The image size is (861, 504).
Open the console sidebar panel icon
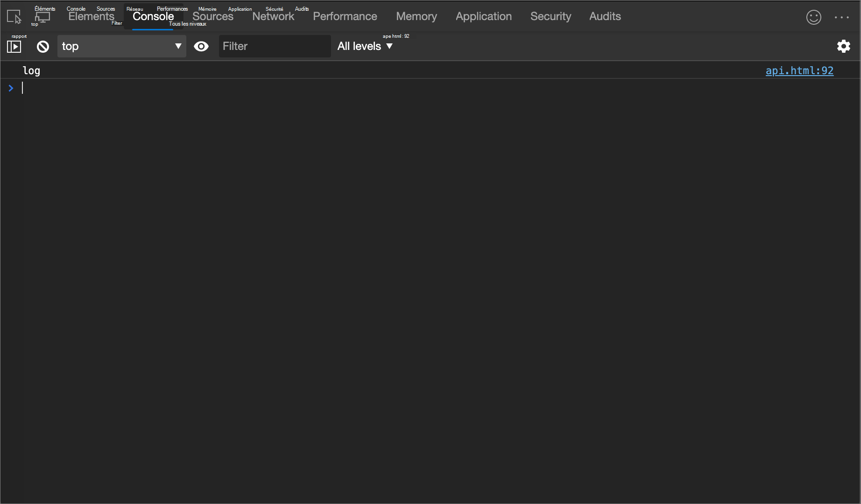14,46
